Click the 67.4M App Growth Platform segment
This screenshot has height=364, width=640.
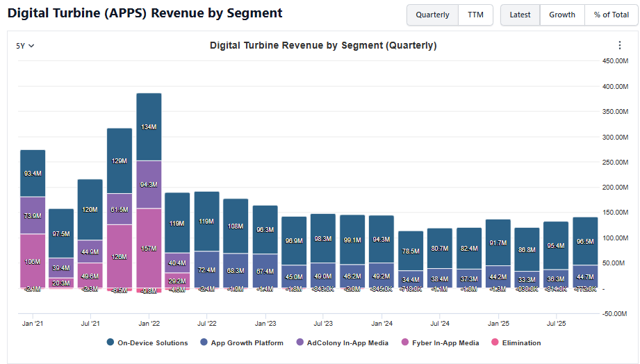265,271
